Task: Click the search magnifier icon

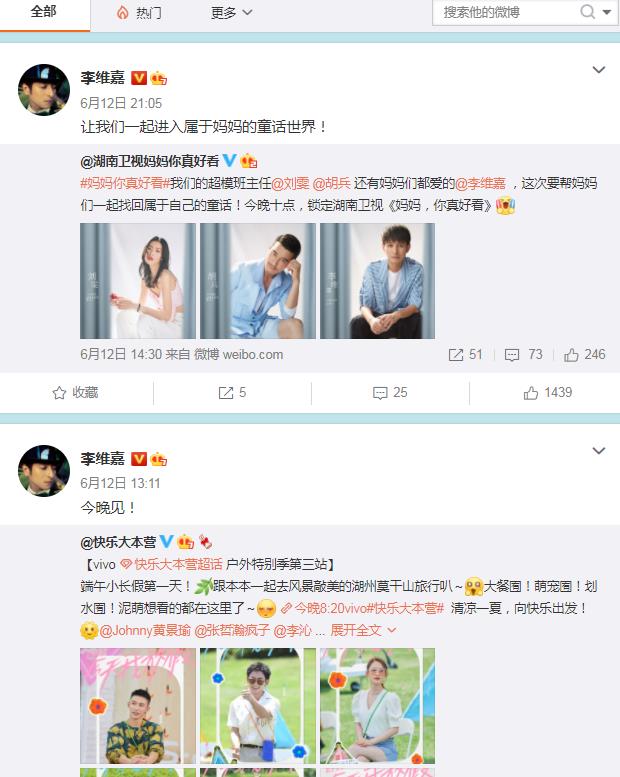Action: tap(587, 12)
